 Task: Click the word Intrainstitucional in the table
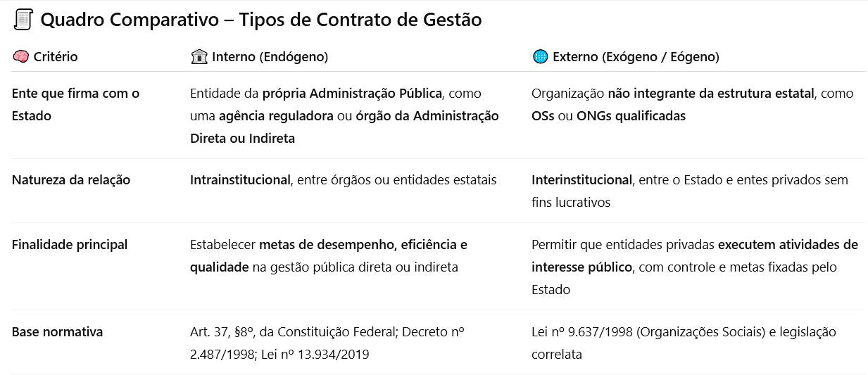click(x=240, y=179)
